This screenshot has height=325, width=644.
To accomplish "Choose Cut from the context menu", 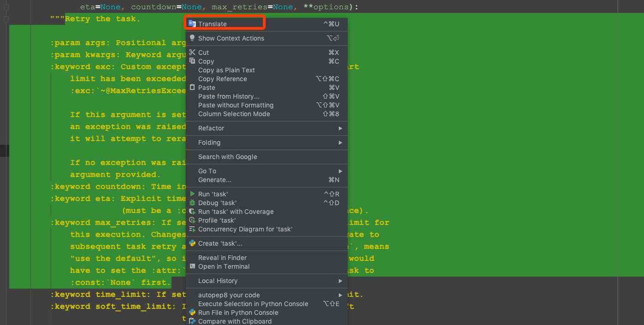I will tap(266, 53).
